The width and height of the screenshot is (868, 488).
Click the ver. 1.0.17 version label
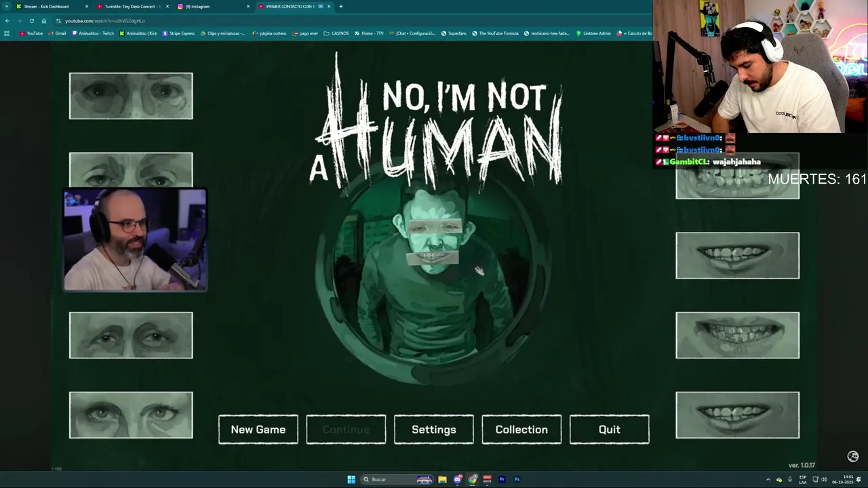802,466
